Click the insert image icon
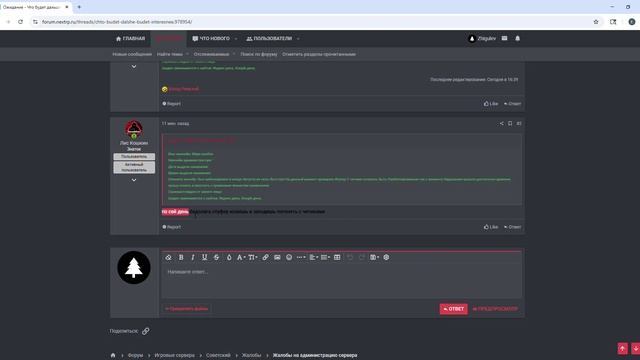Viewport: 640px width, 360px height. tap(277, 258)
